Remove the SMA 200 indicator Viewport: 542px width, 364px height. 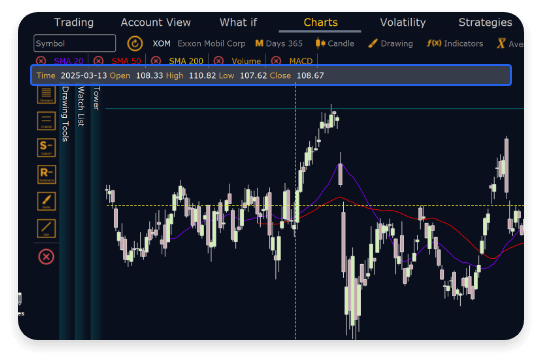pos(156,61)
